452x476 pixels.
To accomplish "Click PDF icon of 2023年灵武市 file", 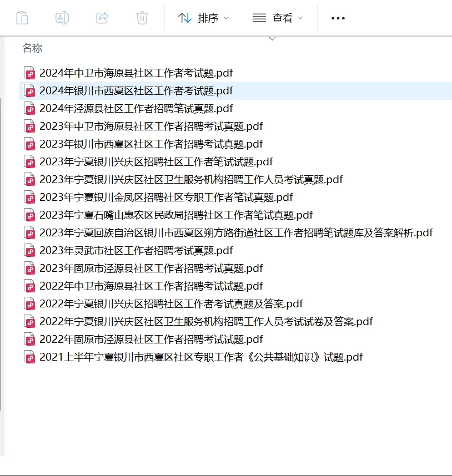I will (29, 250).
